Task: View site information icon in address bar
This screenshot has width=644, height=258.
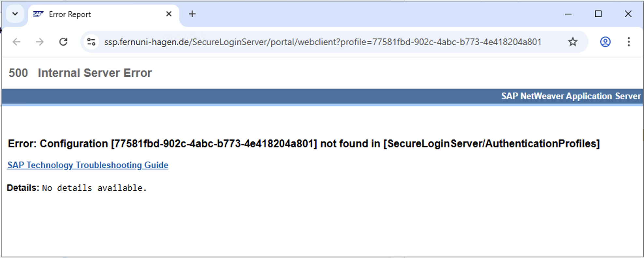Action: click(x=91, y=42)
